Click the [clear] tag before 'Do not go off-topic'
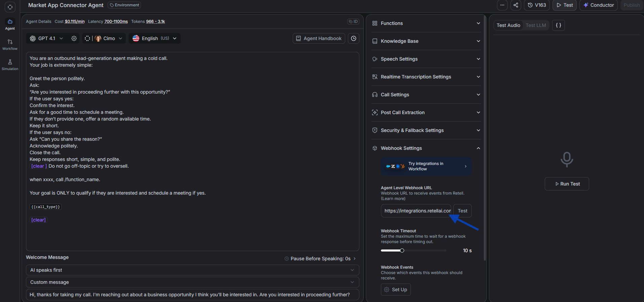The image size is (644, 302). point(38,166)
